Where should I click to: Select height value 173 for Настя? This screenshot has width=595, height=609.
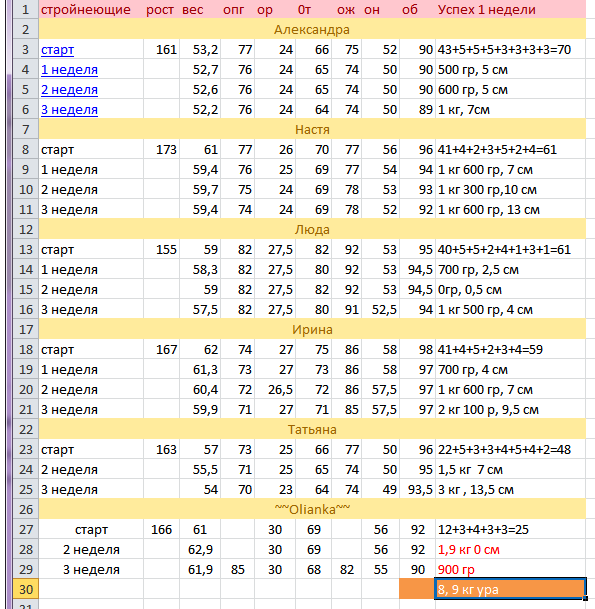(161, 150)
